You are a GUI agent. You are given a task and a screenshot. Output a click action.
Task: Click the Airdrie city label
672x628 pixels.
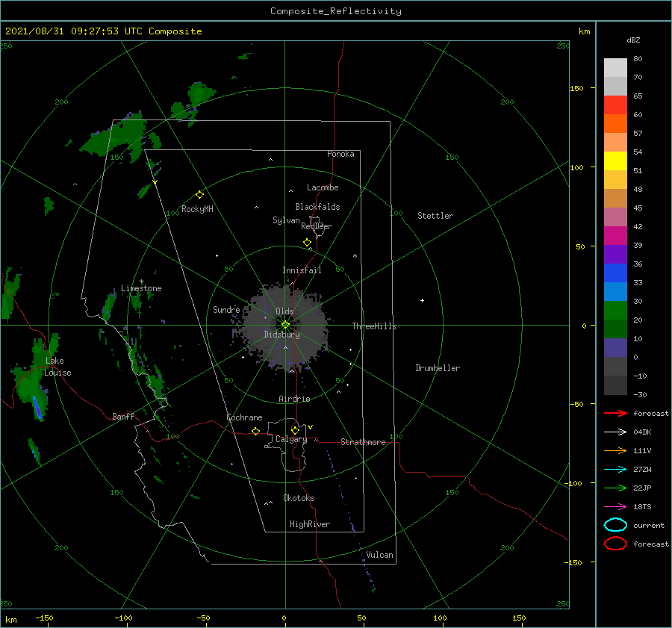294,399
